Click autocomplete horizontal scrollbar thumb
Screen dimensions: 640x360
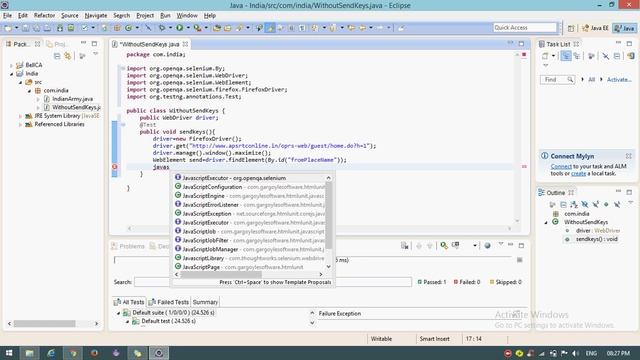[221, 275]
